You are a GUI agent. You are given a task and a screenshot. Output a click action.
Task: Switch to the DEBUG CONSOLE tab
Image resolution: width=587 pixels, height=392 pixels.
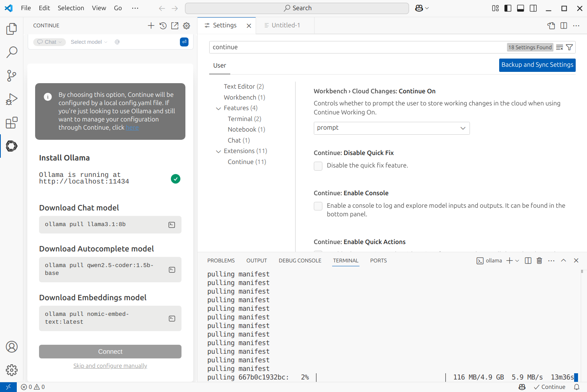(300, 260)
